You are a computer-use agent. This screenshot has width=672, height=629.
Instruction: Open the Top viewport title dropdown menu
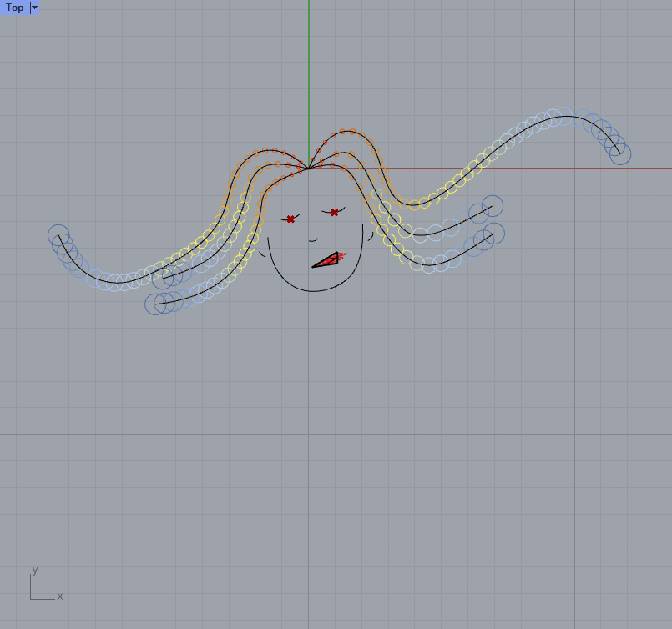33,8
